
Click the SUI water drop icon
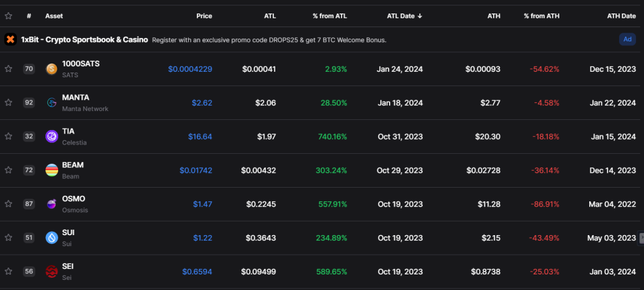coord(51,238)
